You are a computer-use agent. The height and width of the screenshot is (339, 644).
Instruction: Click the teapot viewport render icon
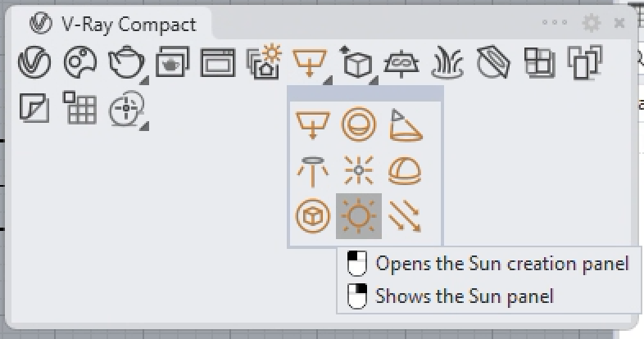pos(173,62)
